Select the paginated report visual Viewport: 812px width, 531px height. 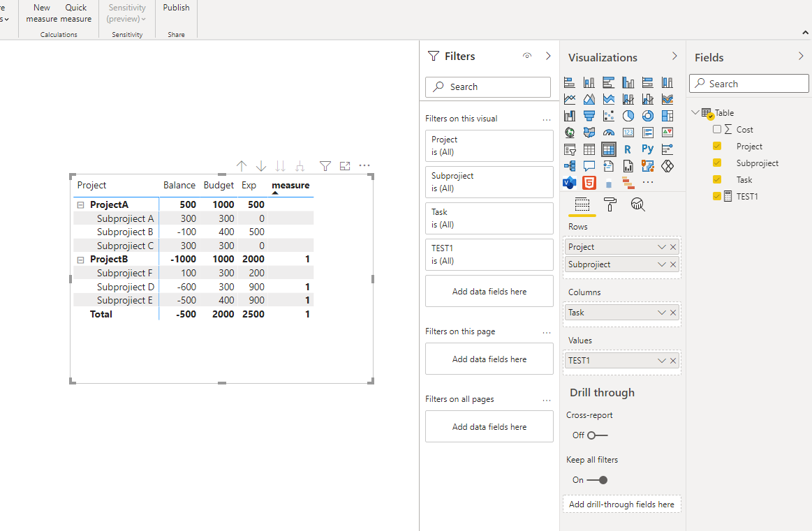(628, 166)
